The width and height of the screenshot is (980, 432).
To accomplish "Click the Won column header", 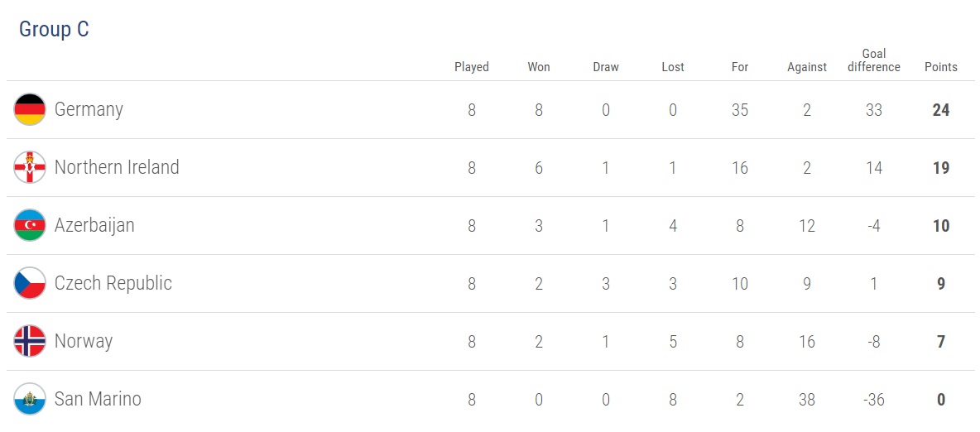I will [x=539, y=67].
